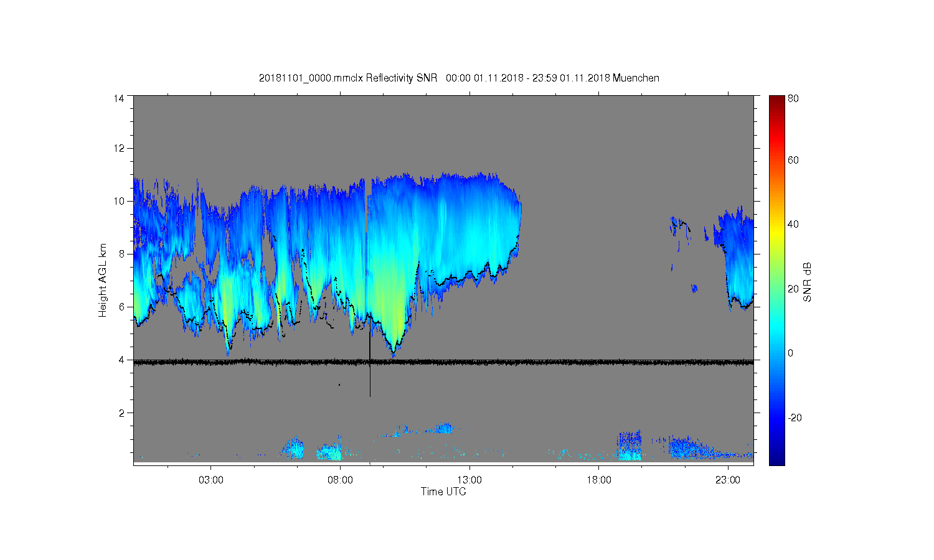Select the colorbar tick label 60
Viewport: 934px width, 560px height.
pos(793,160)
